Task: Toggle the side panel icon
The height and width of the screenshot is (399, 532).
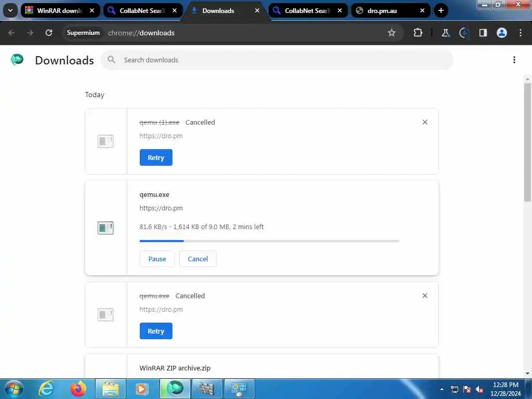Action: pyautogui.click(x=483, y=33)
